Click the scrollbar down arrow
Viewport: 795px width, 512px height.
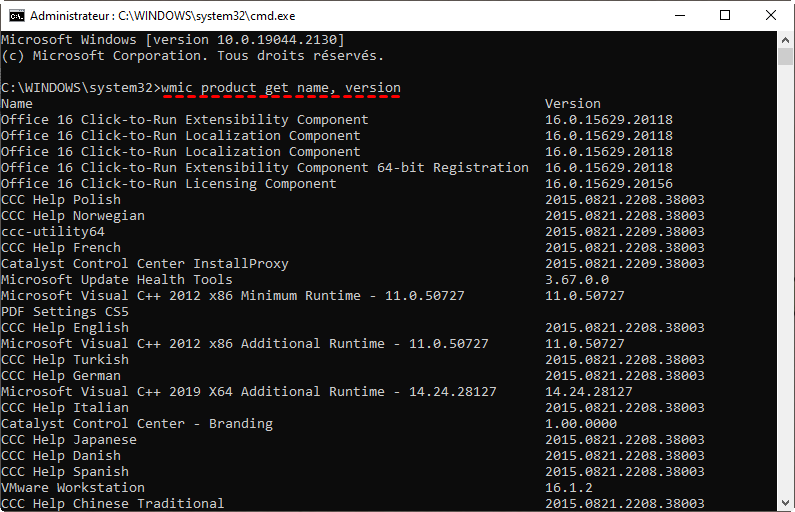pyautogui.click(x=785, y=503)
